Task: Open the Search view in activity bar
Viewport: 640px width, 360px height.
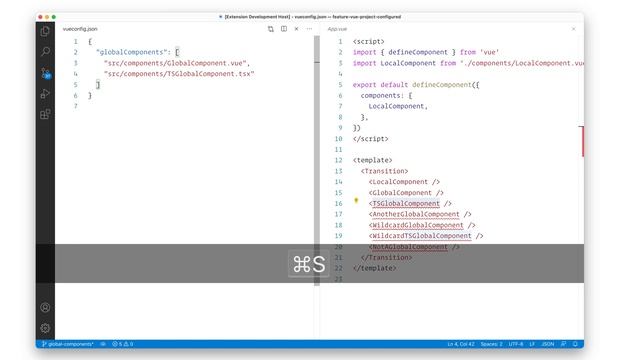Action: 45,52
